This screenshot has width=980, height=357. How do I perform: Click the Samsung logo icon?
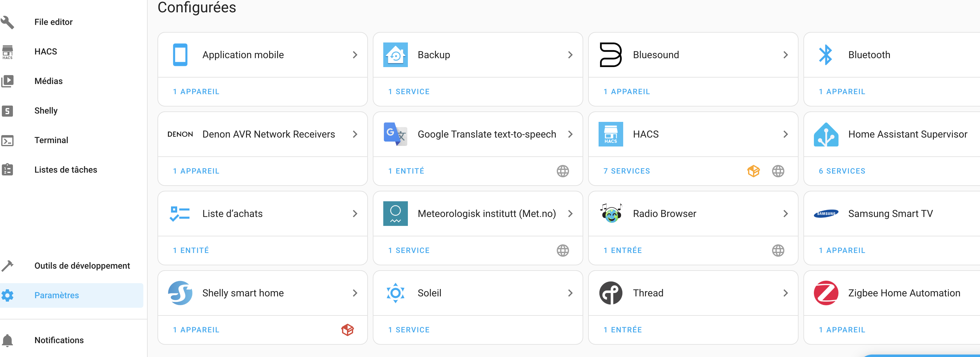[826, 214]
